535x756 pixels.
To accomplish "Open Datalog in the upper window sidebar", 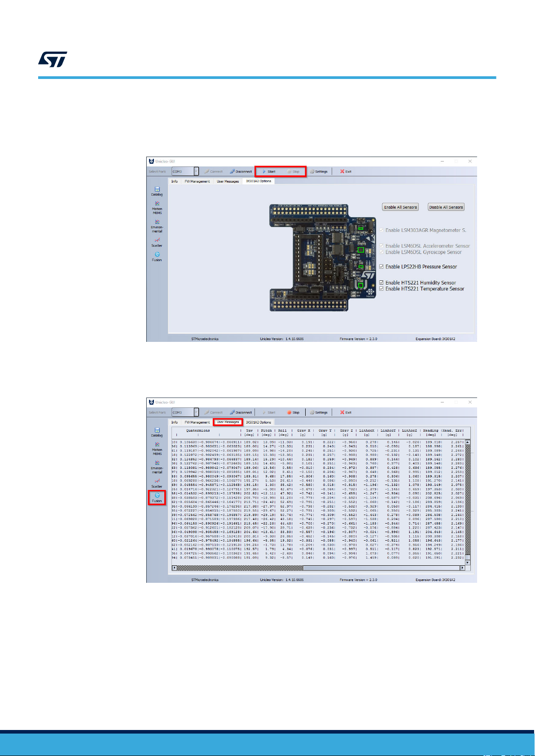I will [157, 191].
